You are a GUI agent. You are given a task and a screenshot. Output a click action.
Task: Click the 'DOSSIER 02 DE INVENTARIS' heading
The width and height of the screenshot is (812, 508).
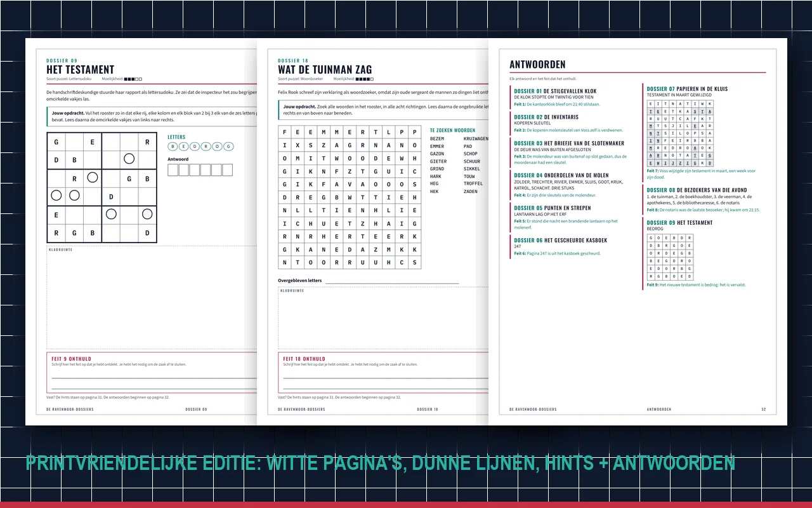pos(546,117)
